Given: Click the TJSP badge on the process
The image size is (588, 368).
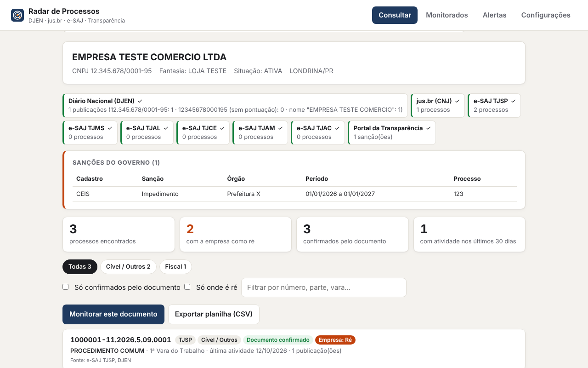Looking at the screenshot, I should tap(185, 340).
